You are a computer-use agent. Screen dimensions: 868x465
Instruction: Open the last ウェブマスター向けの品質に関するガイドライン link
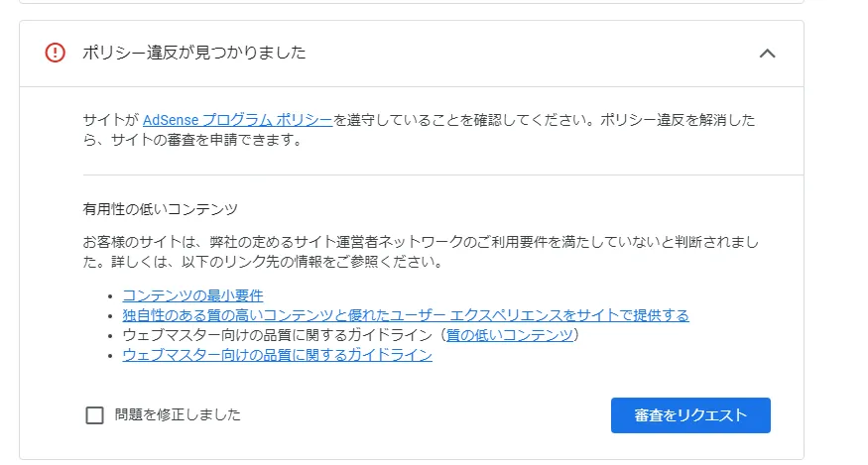click(x=277, y=355)
